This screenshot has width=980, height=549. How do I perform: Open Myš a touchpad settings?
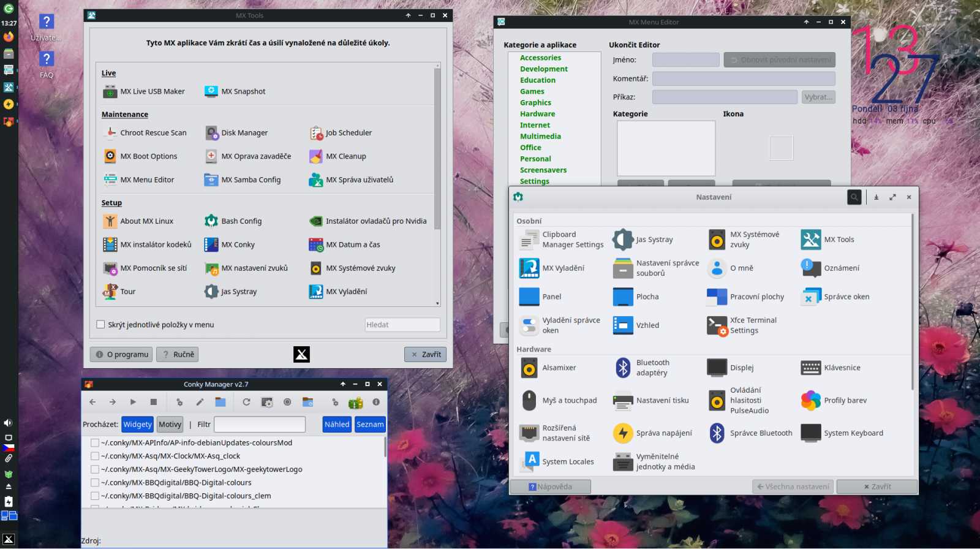(x=558, y=401)
